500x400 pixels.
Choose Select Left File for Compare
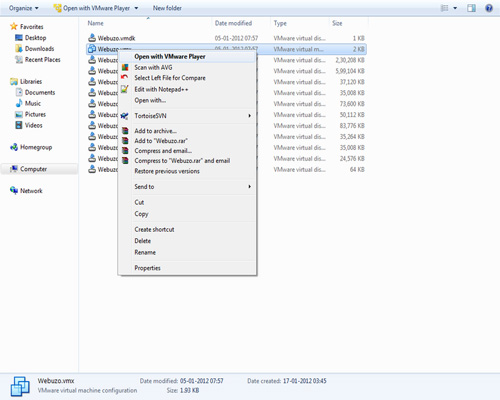[x=170, y=78]
